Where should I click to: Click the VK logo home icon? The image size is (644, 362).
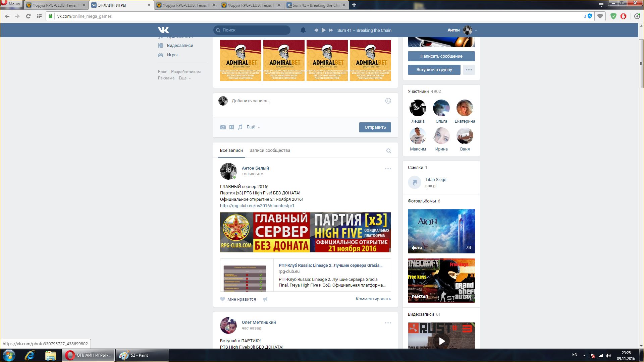(x=163, y=30)
